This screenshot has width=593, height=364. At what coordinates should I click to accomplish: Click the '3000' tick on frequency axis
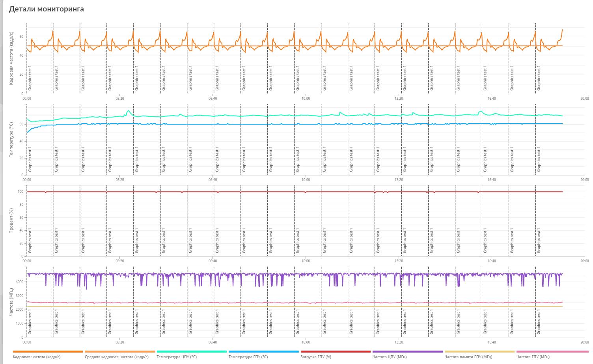20,296
